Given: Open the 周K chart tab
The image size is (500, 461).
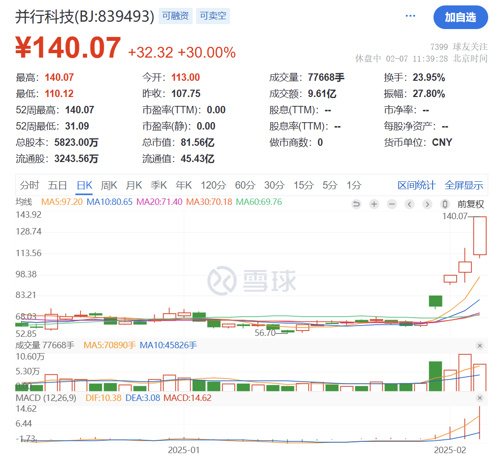Looking at the screenshot, I should pos(109,185).
